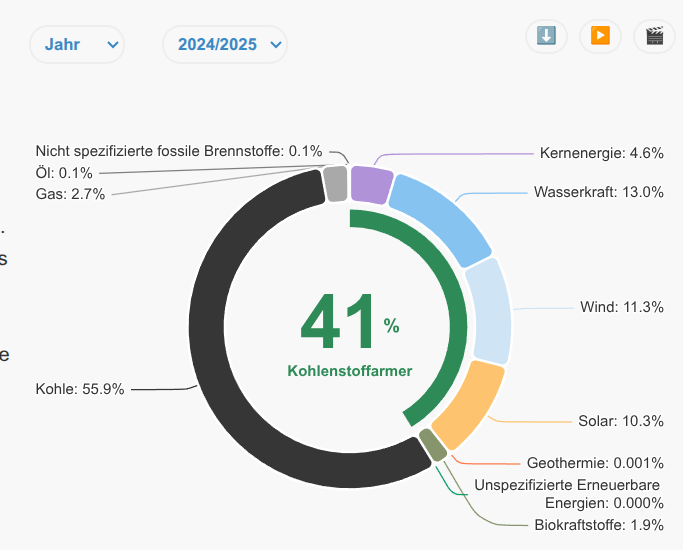Expand the 2024/2025 year selector

coord(224,45)
